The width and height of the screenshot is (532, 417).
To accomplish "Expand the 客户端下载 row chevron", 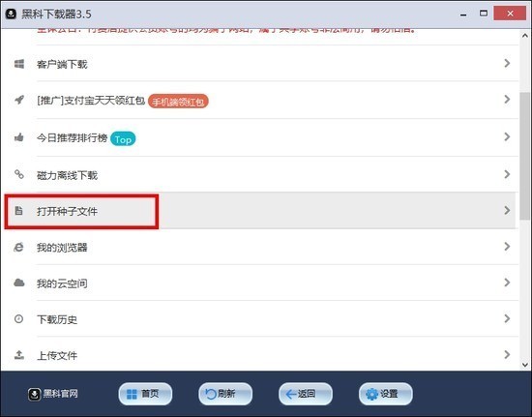I will pos(507,64).
